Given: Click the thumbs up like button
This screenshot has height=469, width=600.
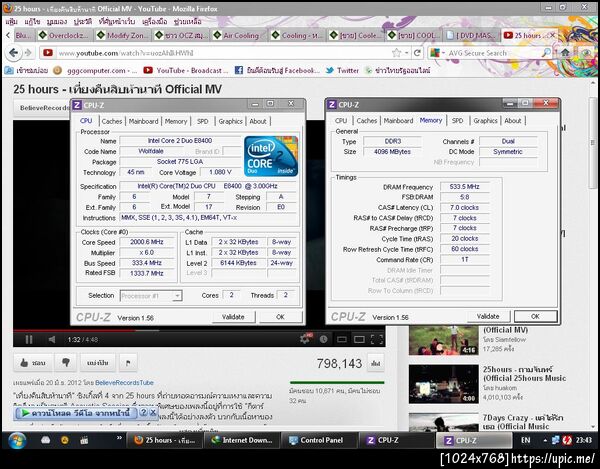Looking at the screenshot, I should [x=33, y=362].
